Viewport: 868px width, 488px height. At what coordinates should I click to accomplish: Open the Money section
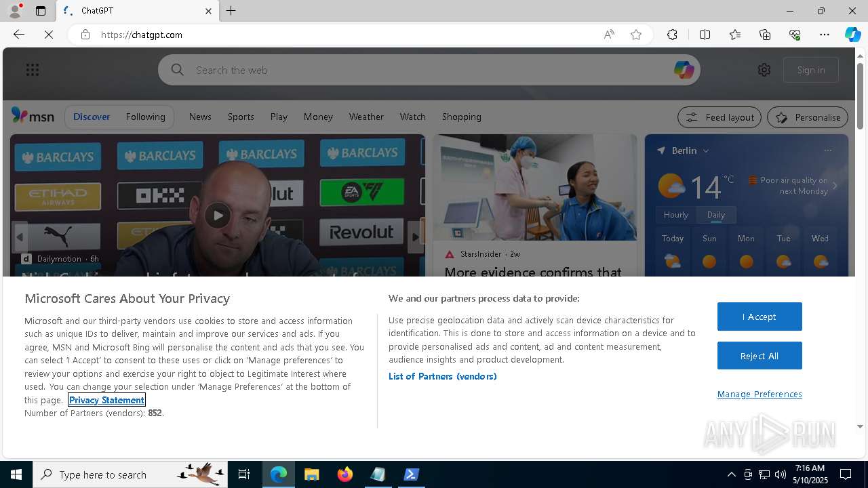pyautogui.click(x=318, y=117)
